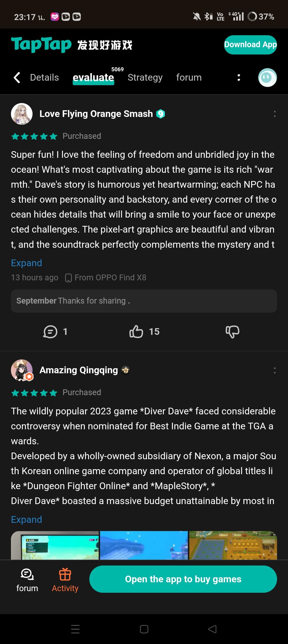Switch to the Strategy tab
The image size is (288, 644).
(x=145, y=77)
